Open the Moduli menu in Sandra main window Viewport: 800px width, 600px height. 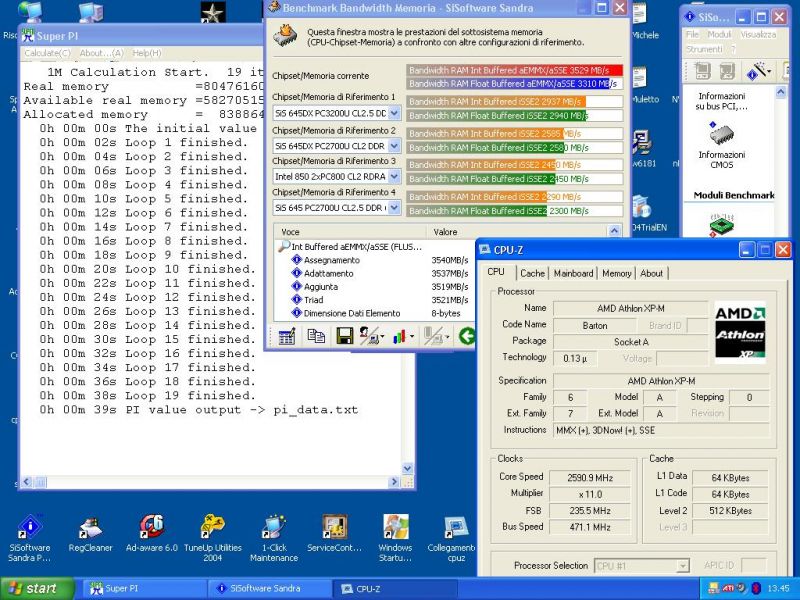click(x=719, y=34)
